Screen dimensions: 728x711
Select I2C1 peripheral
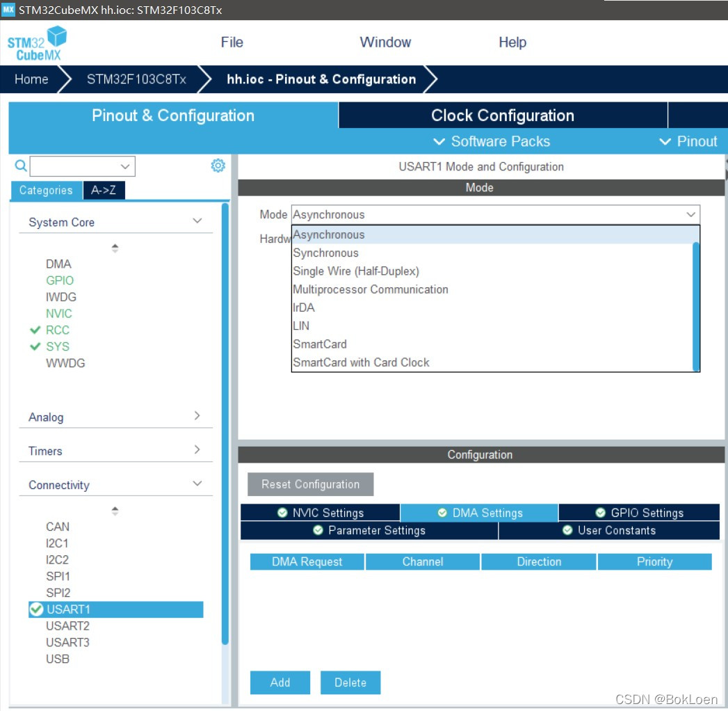(x=57, y=543)
